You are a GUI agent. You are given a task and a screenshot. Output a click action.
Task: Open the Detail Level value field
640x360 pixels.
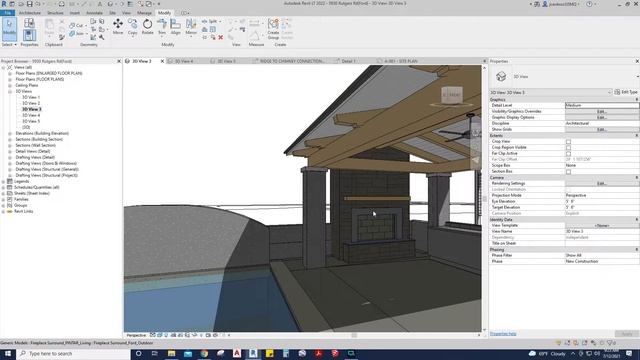tap(602, 105)
